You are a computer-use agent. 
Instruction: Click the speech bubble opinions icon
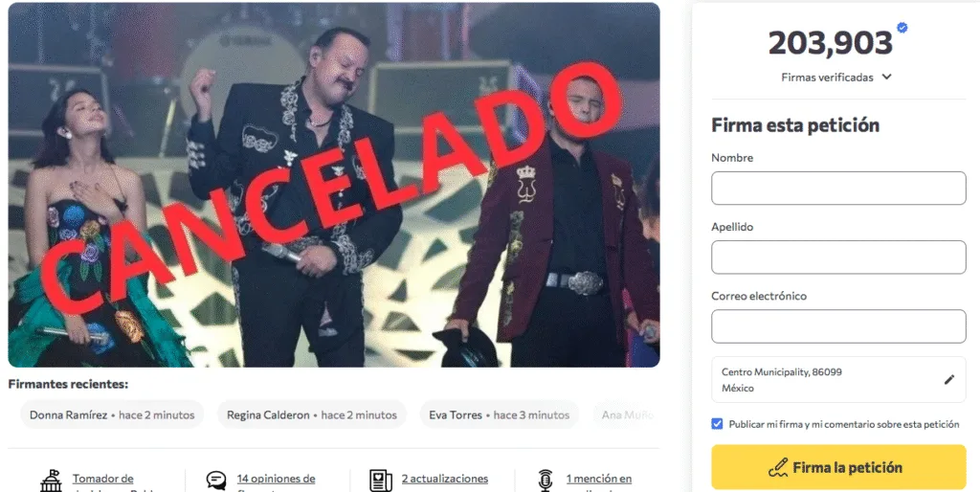(x=216, y=481)
